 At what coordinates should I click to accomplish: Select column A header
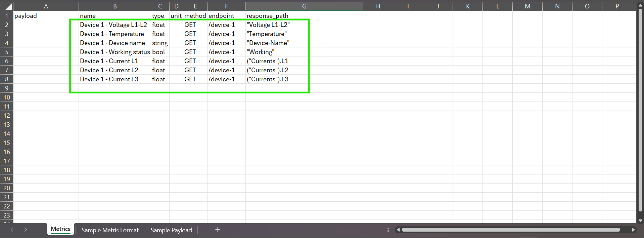click(46, 6)
